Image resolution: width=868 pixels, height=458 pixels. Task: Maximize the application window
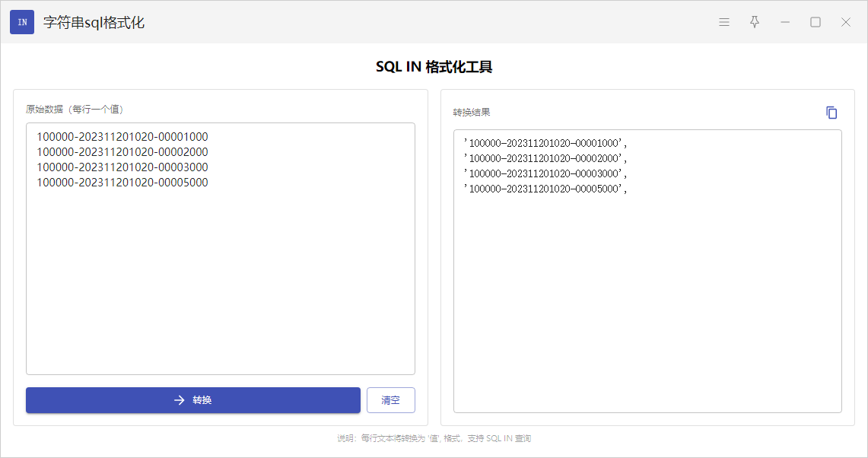[x=816, y=22]
